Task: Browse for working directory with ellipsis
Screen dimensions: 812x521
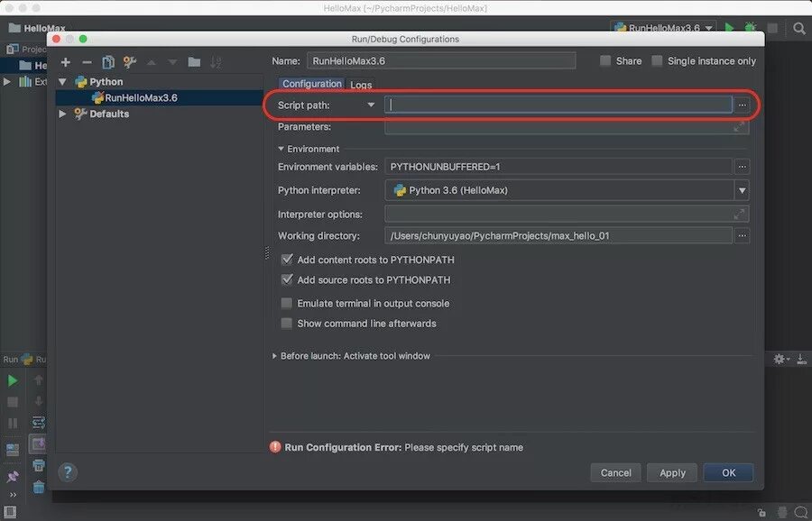Action: 743,235
